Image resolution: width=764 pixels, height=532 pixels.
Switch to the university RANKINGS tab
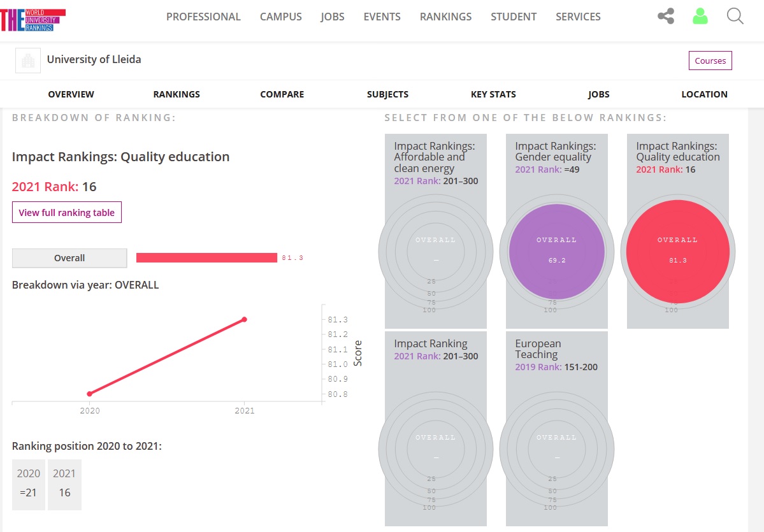point(177,94)
